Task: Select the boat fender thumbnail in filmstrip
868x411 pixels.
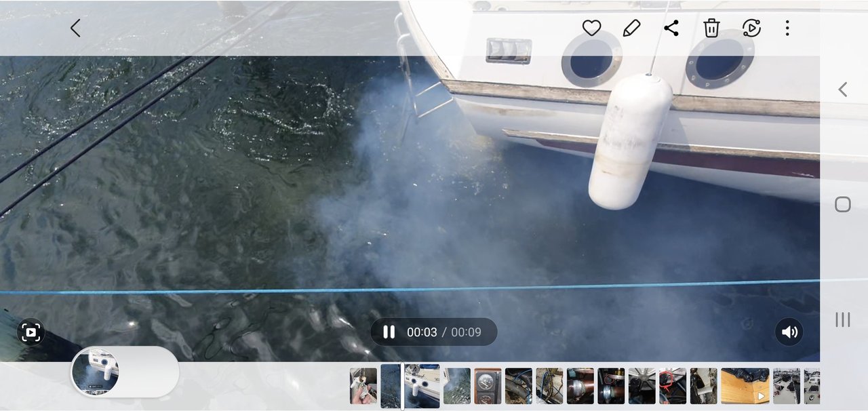Action: click(423, 387)
